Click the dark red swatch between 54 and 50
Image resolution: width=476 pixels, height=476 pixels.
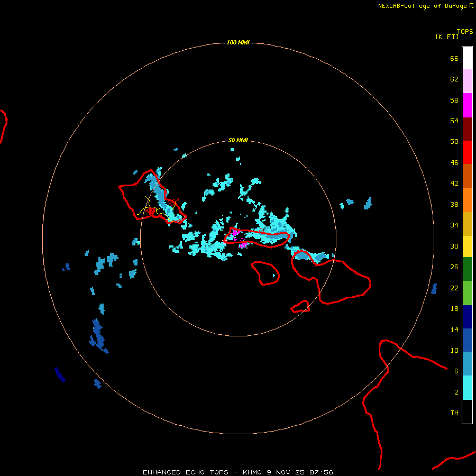(x=467, y=129)
